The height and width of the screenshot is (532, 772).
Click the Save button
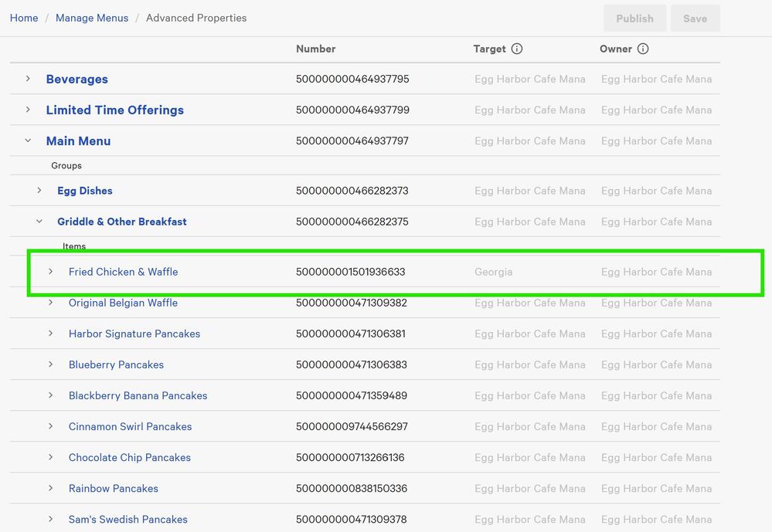pyautogui.click(x=695, y=19)
